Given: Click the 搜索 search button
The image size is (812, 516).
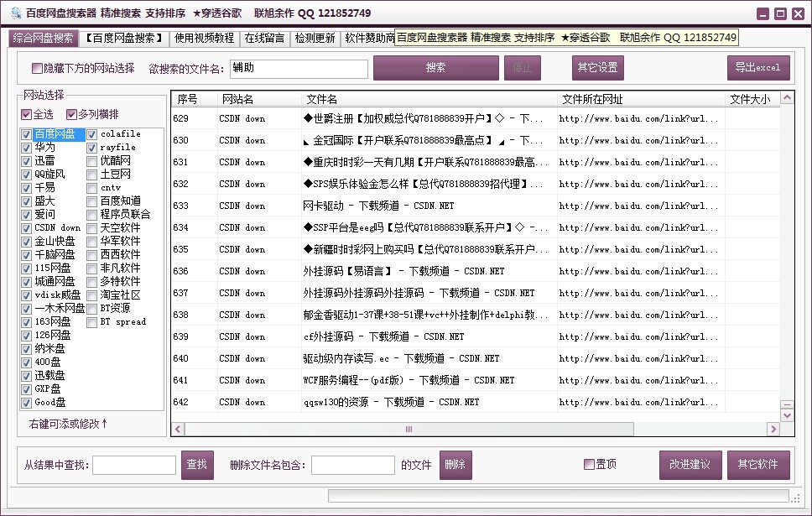Looking at the screenshot, I should (435, 68).
